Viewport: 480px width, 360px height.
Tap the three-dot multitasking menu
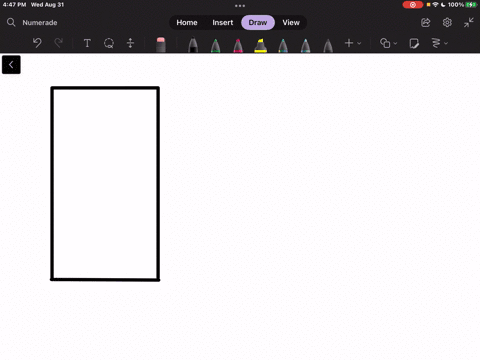(240, 6)
